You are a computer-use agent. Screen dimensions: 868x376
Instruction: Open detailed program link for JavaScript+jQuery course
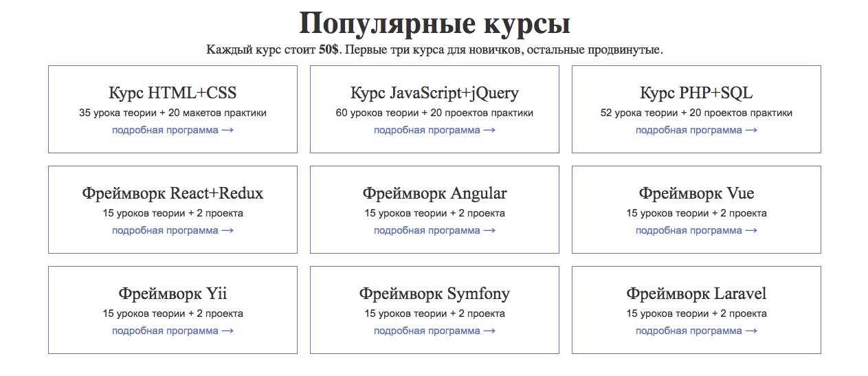(434, 130)
